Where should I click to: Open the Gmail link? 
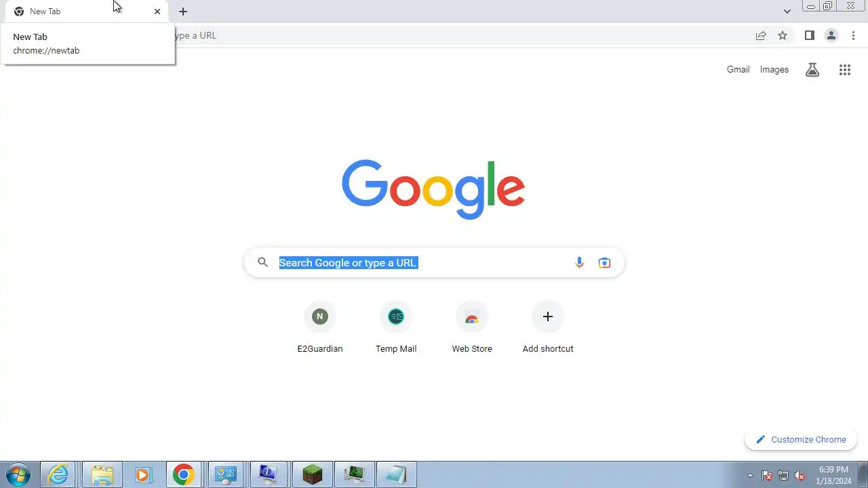(738, 69)
